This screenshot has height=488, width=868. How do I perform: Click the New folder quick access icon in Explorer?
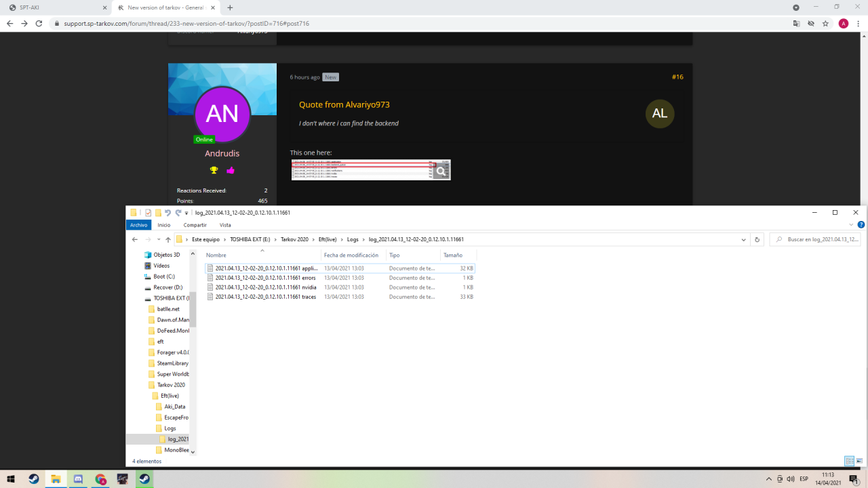click(x=158, y=212)
